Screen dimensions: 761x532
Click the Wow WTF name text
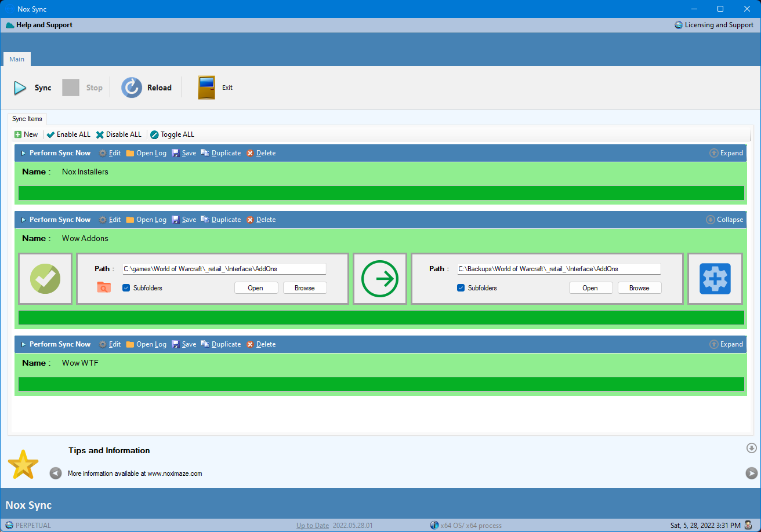(x=81, y=363)
